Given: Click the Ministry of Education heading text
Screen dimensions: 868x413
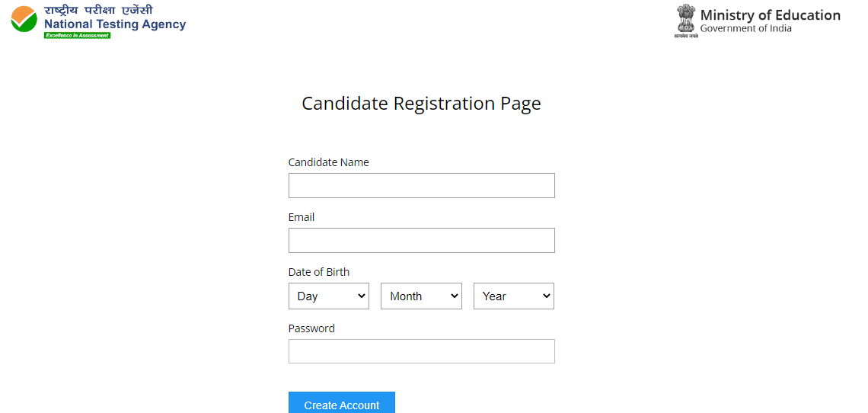Looking at the screenshot, I should tap(770, 15).
